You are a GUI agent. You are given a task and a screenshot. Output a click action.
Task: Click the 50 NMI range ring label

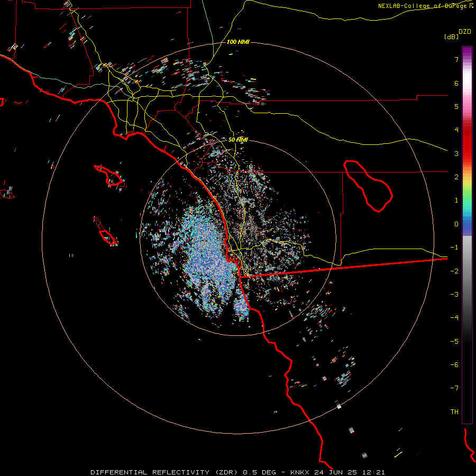coord(238,140)
